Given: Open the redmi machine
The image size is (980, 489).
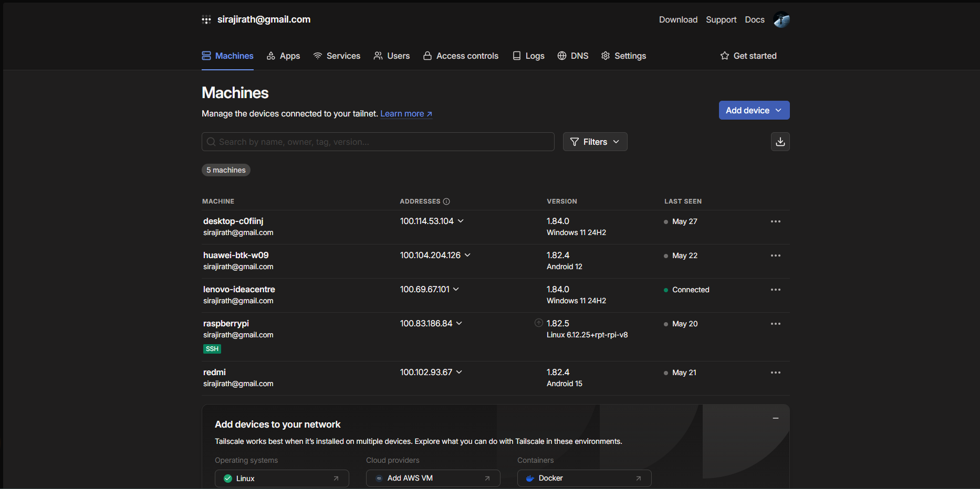Looking at the screenshot, I should click(214, 373).
